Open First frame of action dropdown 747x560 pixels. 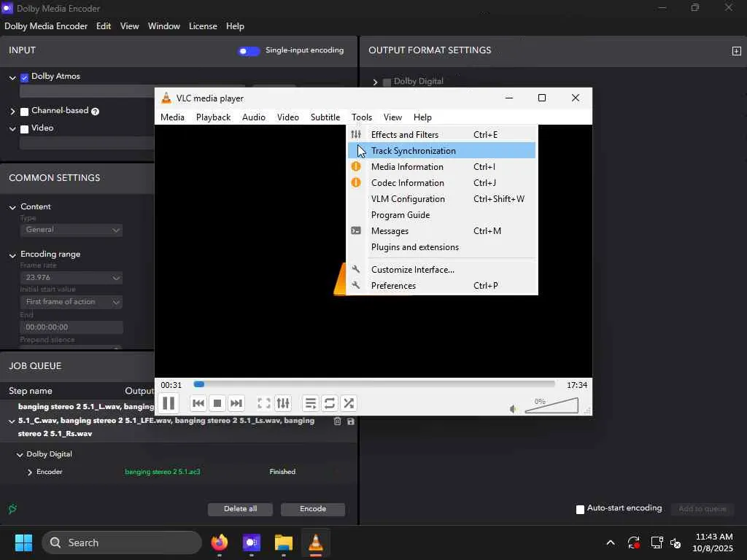[x=71, y=302]
